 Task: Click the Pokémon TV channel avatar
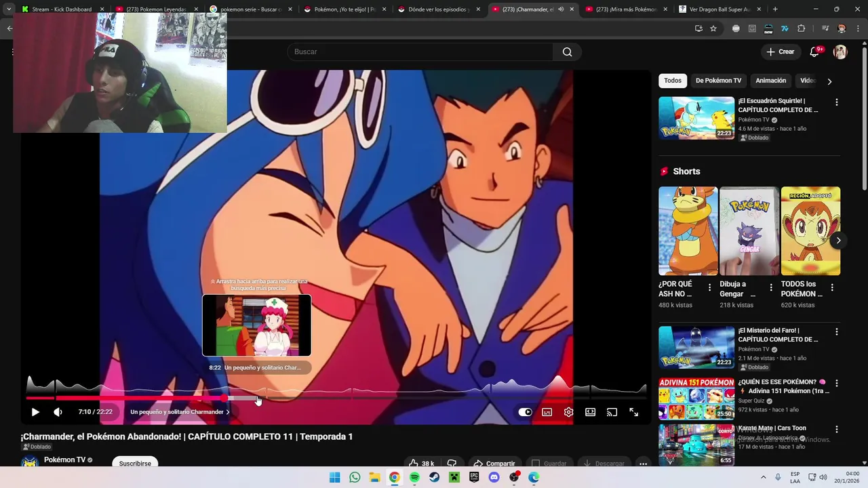click(30, 462)
